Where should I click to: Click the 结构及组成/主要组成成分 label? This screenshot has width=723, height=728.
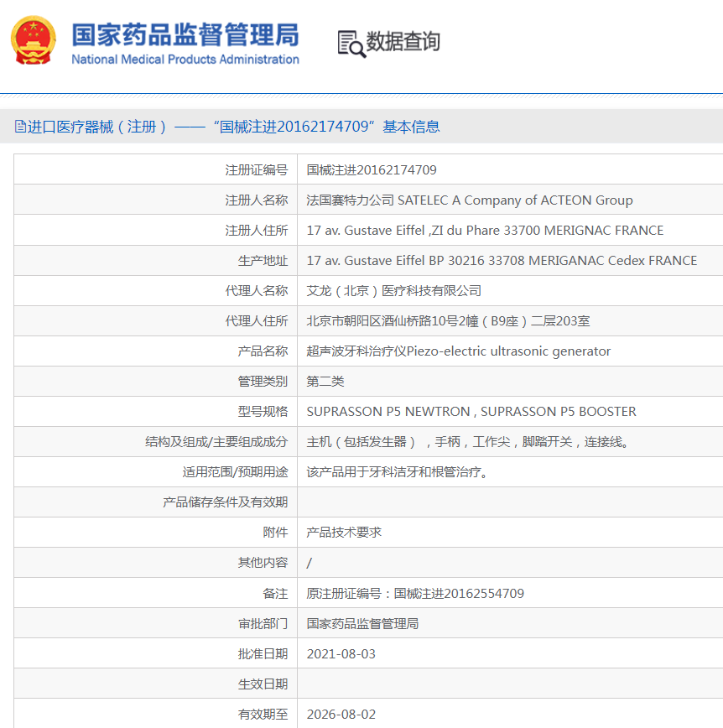click(216, 441)
